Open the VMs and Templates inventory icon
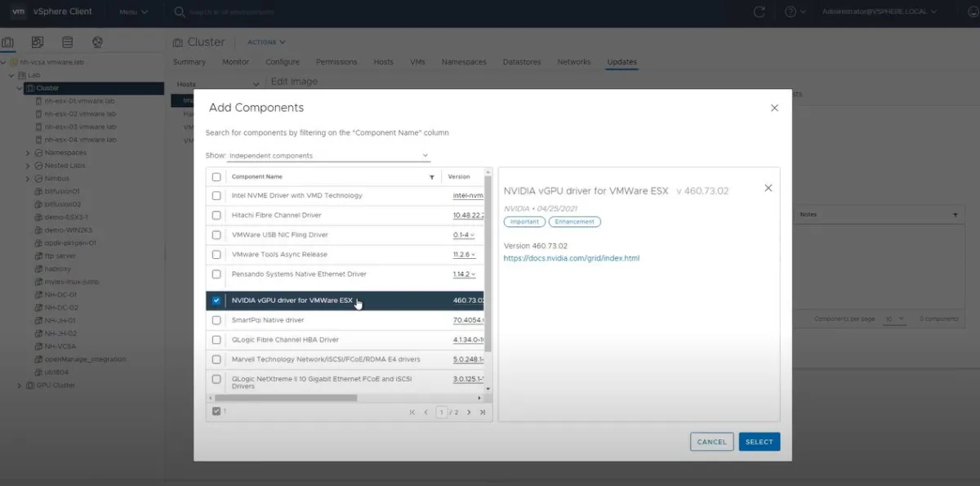 point(38,42)
